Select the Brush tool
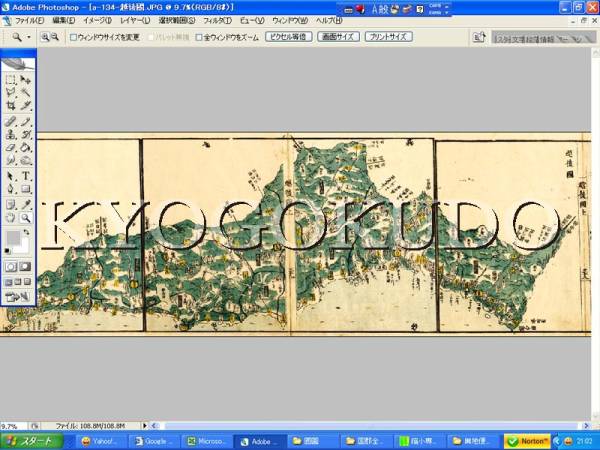 tap(25, 122)
